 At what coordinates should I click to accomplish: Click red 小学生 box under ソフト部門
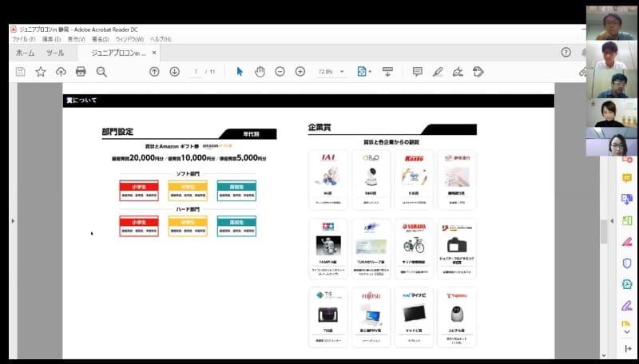(x=139, y=191)
